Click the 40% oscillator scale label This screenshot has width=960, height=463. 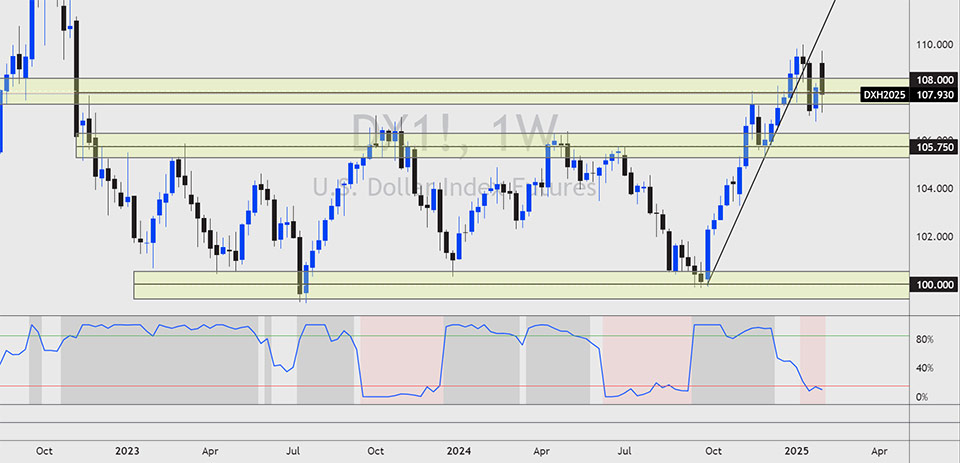click(924, 368)
